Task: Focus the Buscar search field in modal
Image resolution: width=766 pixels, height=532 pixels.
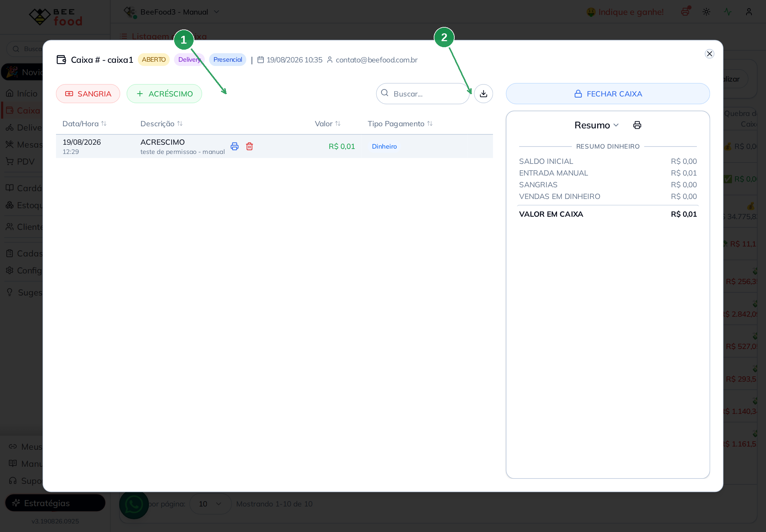Action: 423,94
